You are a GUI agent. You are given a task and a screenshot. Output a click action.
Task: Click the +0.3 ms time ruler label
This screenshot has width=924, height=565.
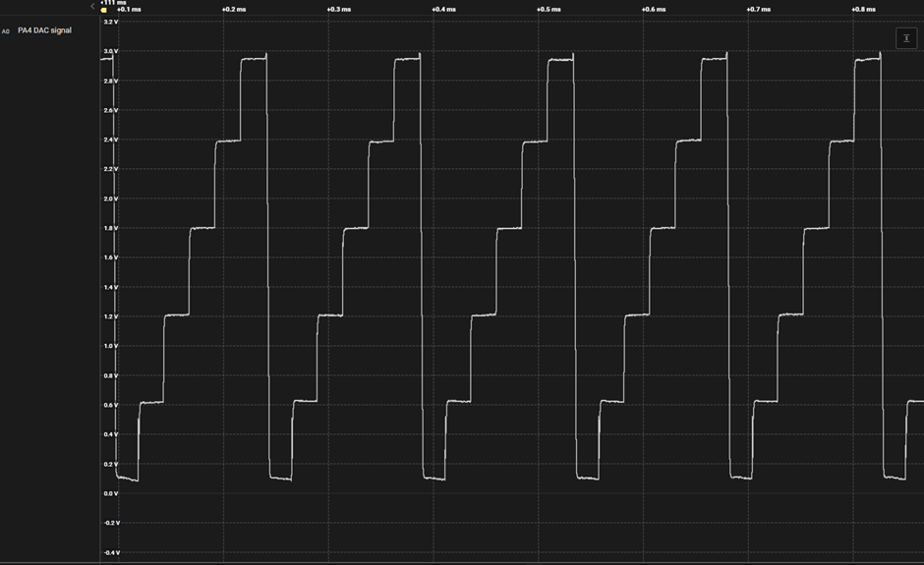coord(339,10)
